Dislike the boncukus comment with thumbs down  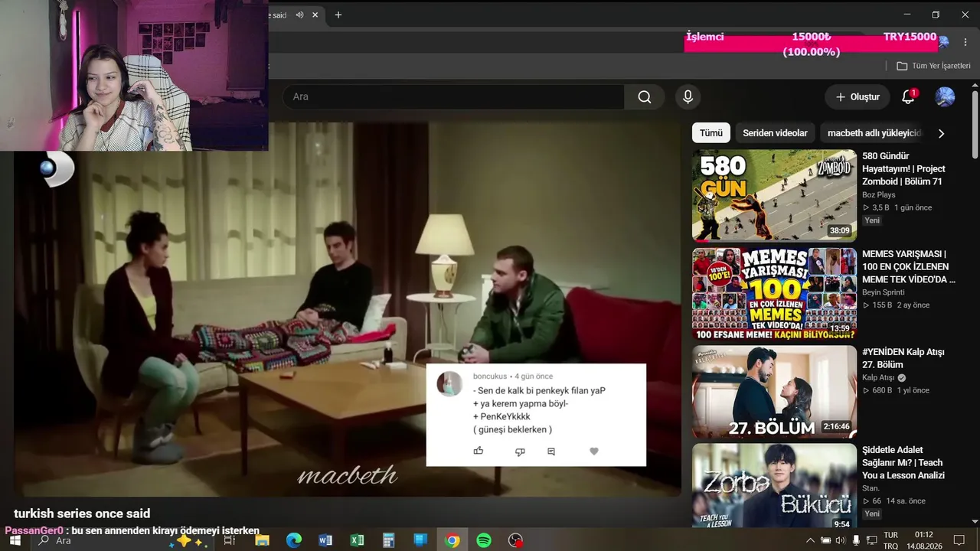pos(520,452)
